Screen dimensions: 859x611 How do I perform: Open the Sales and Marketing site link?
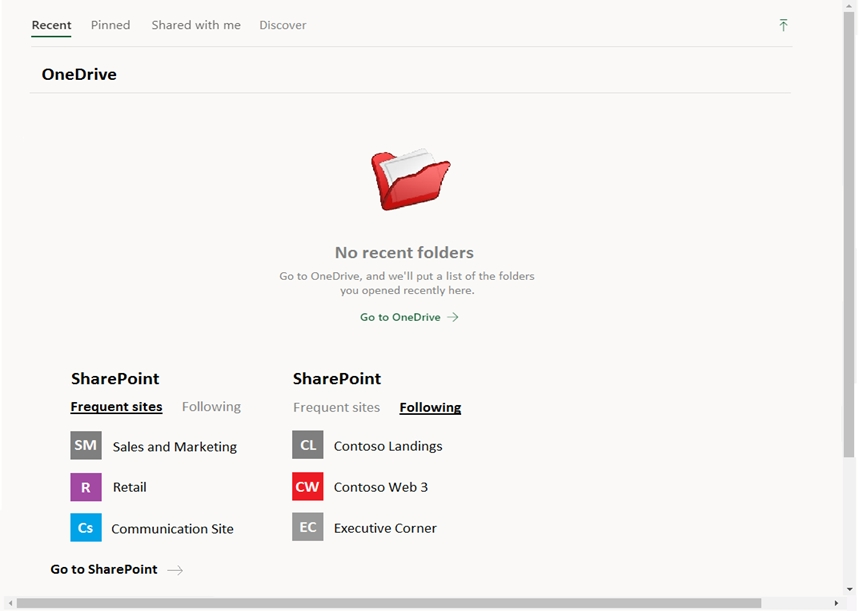point(175,447)
